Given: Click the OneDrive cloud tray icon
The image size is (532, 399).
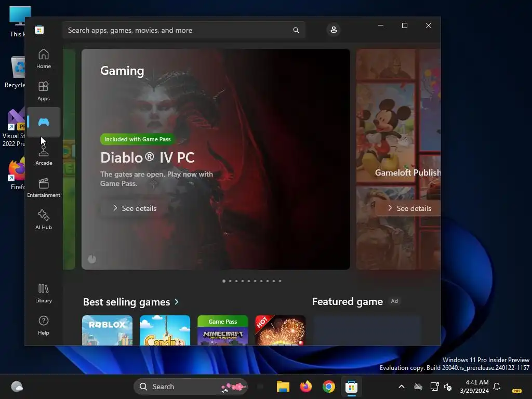Looking at the screenshot, I should [418, 387].
